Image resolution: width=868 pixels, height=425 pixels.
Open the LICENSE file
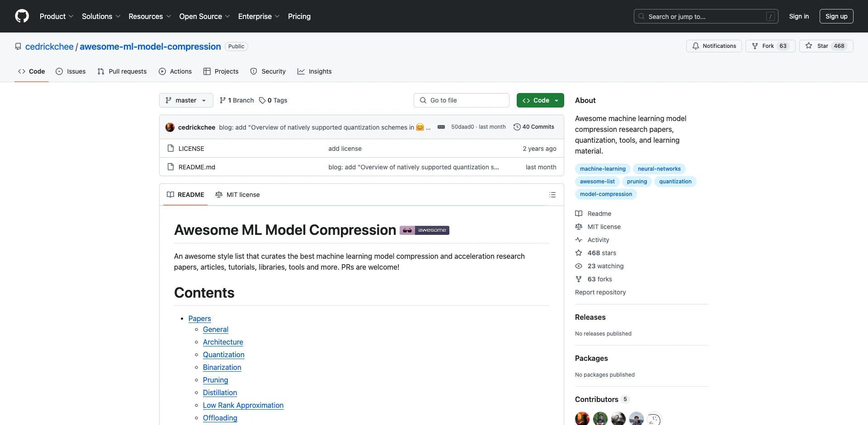pyautogui.click(x=191, y=149)
